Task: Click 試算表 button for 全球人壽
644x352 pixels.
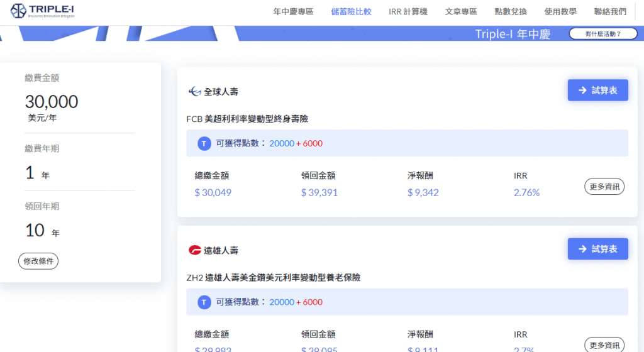Action: [x=597, y=91]
